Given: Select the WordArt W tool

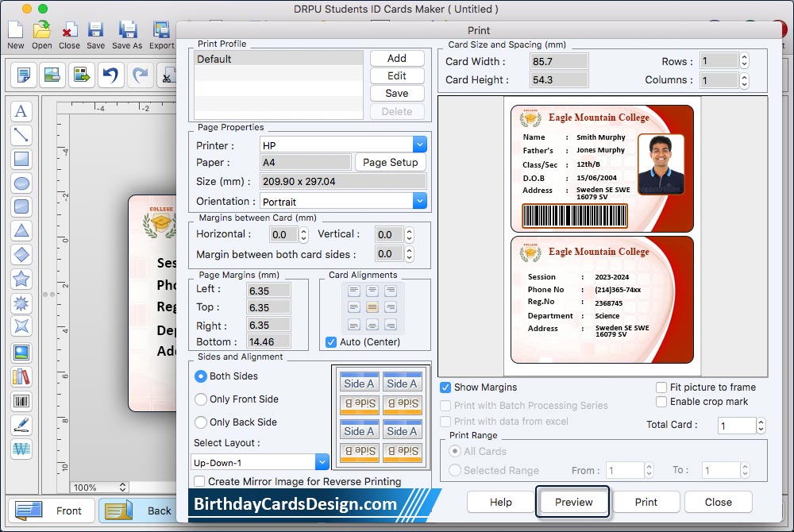Looking at the screenshot, I should pos(21,449).
